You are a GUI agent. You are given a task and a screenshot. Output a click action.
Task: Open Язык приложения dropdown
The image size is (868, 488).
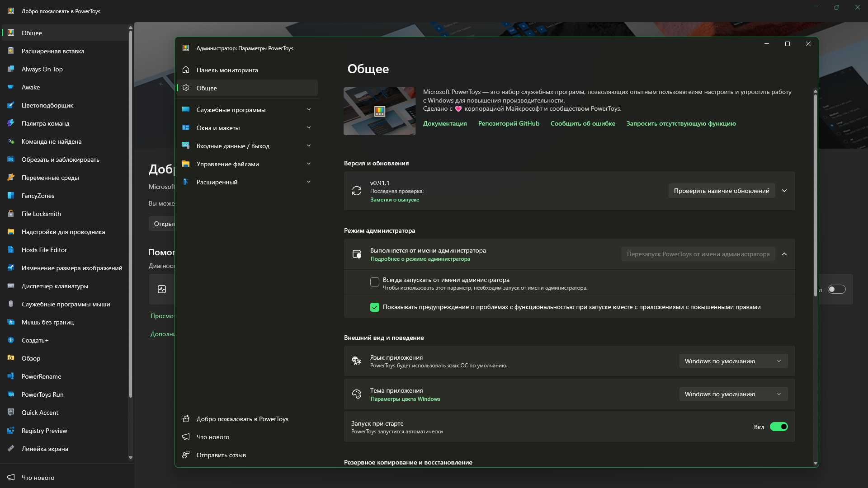coord(733,361)
